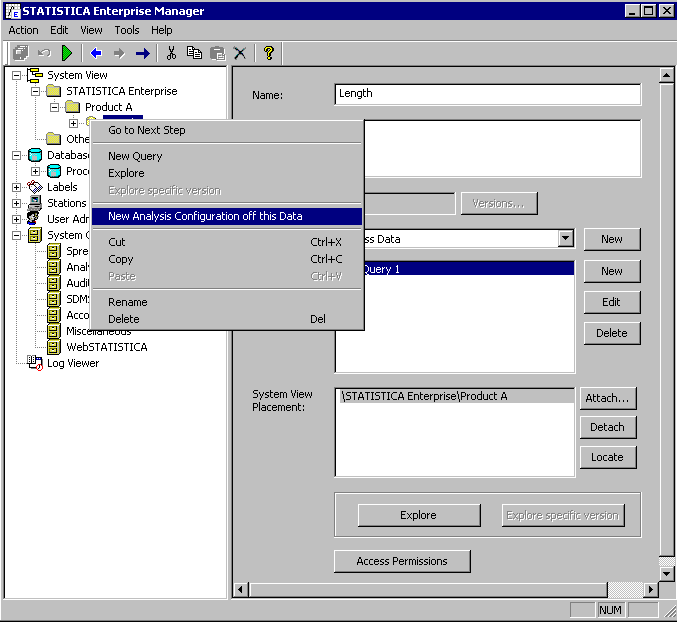
Task: Collapse the System View tree node
Action: click(17, 75)
